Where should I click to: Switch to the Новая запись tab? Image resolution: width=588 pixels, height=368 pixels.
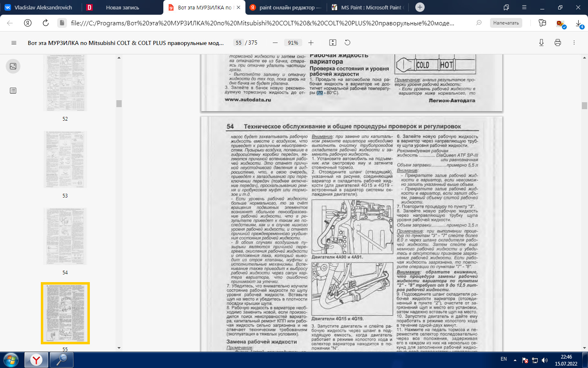pyautogui.click(x=122, y=7)
